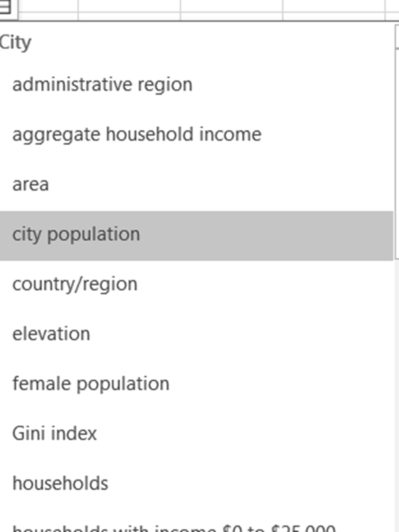Select the Gini index field
The height and width of the screenshot is (532, 399).
[x=54, y=434]
